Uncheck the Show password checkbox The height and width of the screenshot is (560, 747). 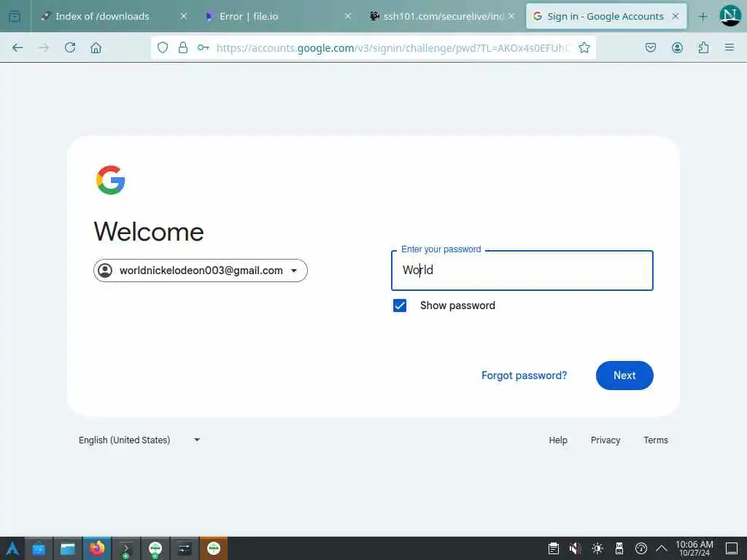coord(400,306)
